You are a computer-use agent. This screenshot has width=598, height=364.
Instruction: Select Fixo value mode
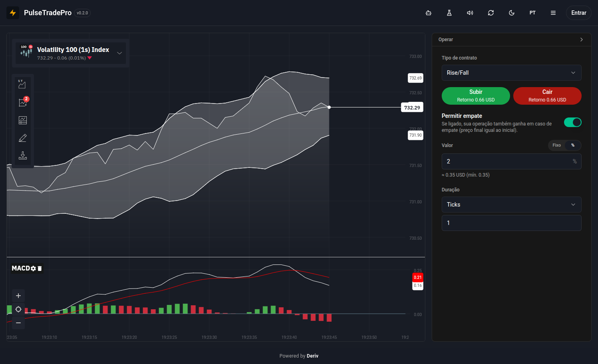(556, 145)
